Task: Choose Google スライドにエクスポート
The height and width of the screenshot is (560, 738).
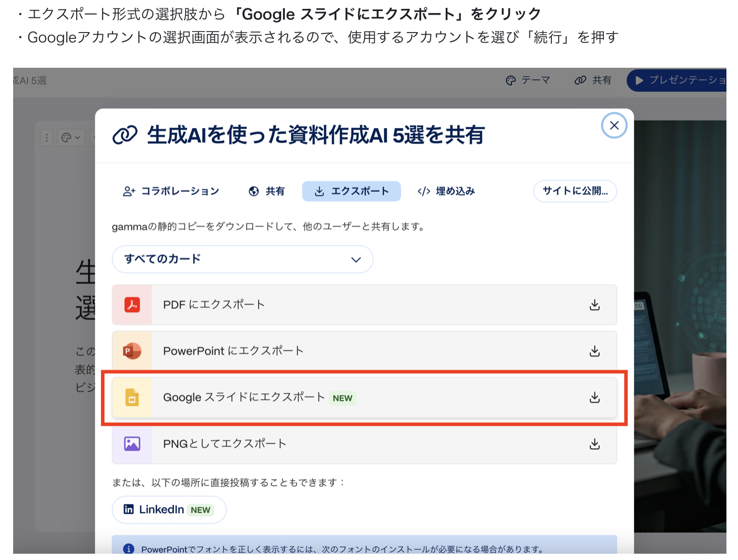Action: pyautogui.click(x=364, y=398)
